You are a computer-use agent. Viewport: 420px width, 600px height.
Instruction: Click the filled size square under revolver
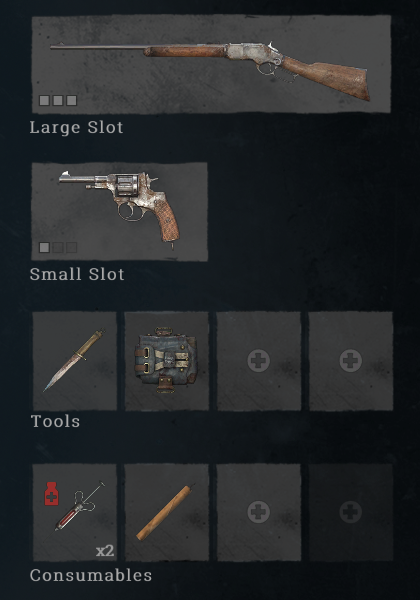click(44, 248)
